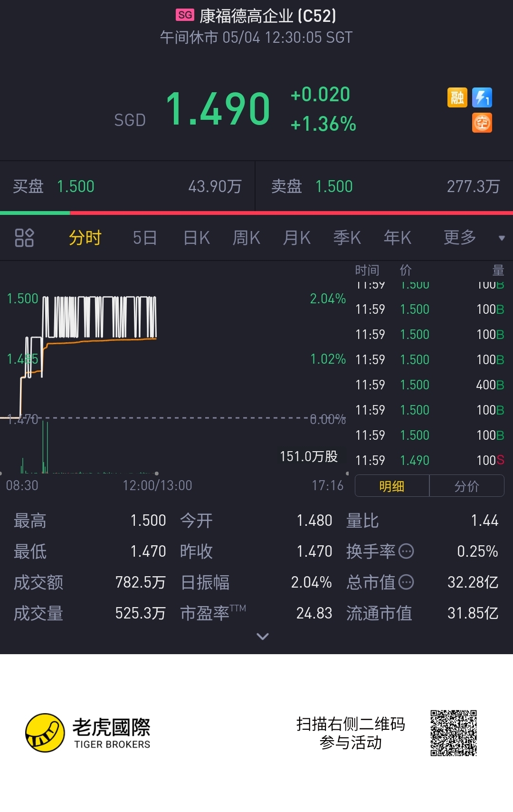Viewport: 513px width, 812px height.
Task: Tap the 2.04% chart axis label
Action: pos(328,299)
